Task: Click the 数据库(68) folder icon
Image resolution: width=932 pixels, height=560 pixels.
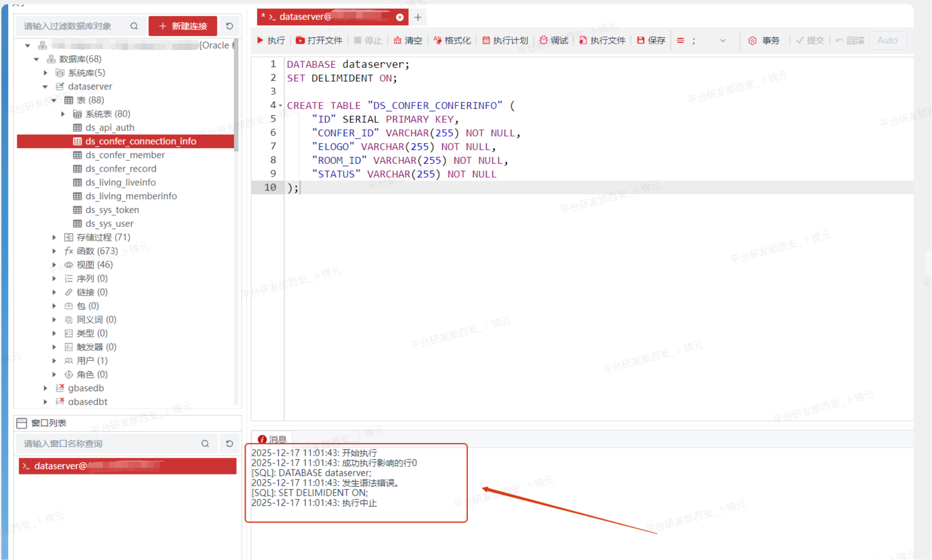Action: (51, 59)
